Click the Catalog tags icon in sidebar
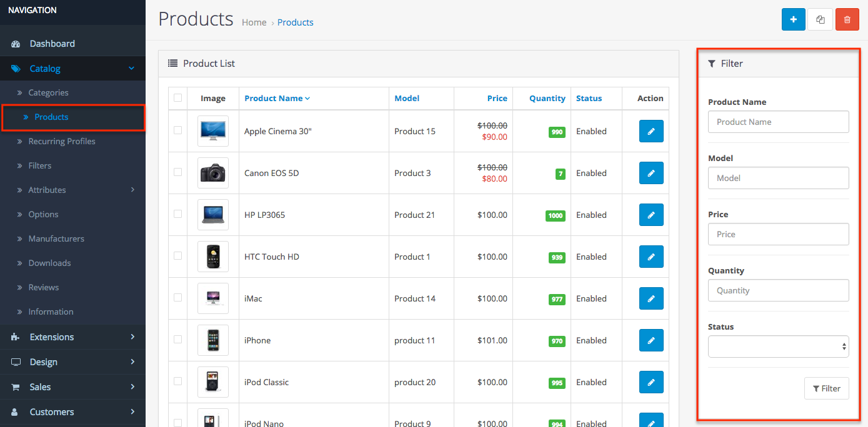Viewport: 868px width, 427px height. click(x=16, y=69)
